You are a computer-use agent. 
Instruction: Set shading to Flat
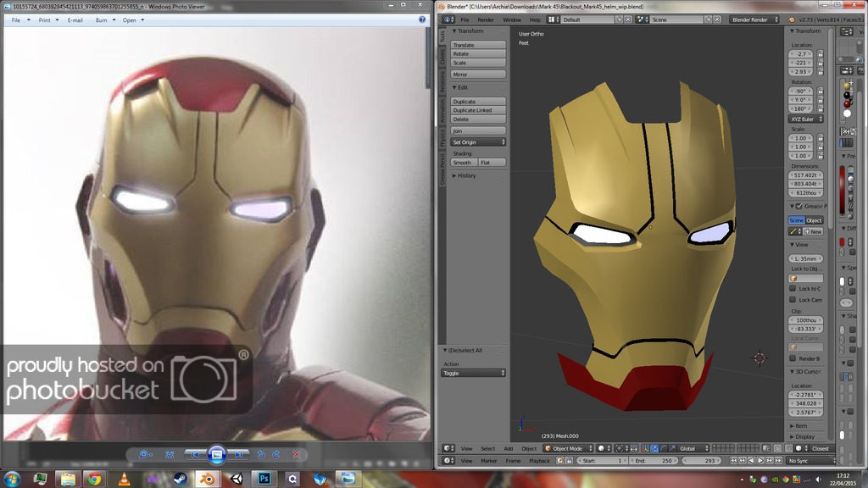492,163
